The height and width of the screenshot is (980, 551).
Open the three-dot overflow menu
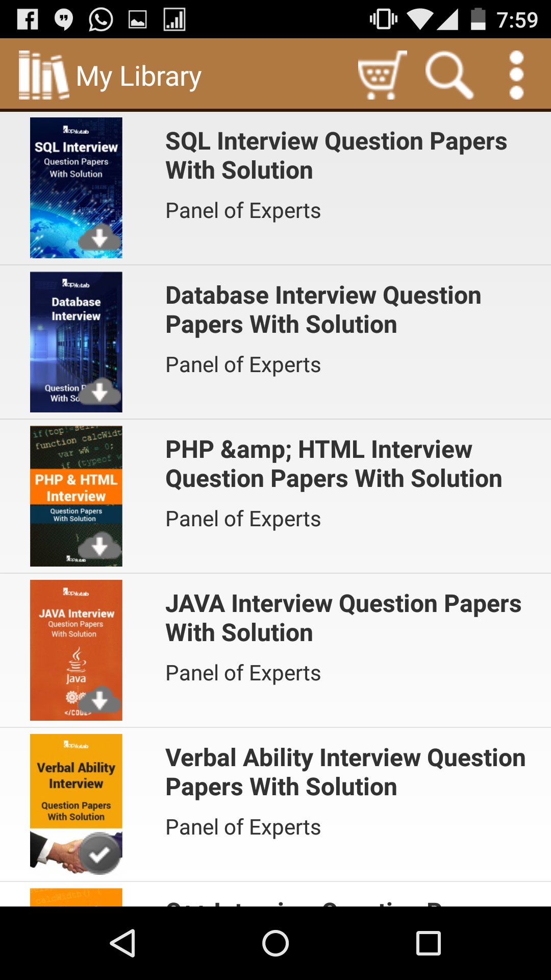[516, 75]
